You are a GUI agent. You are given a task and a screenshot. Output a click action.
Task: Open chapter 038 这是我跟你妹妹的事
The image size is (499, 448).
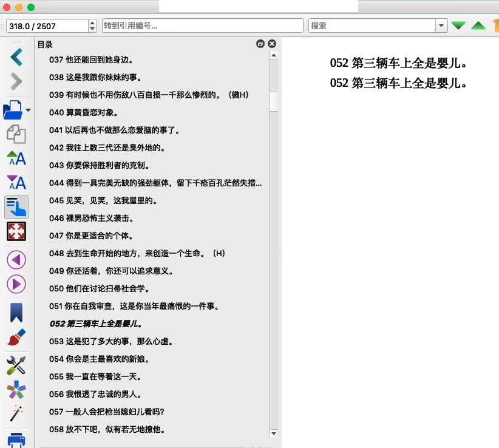coord(95,77)
